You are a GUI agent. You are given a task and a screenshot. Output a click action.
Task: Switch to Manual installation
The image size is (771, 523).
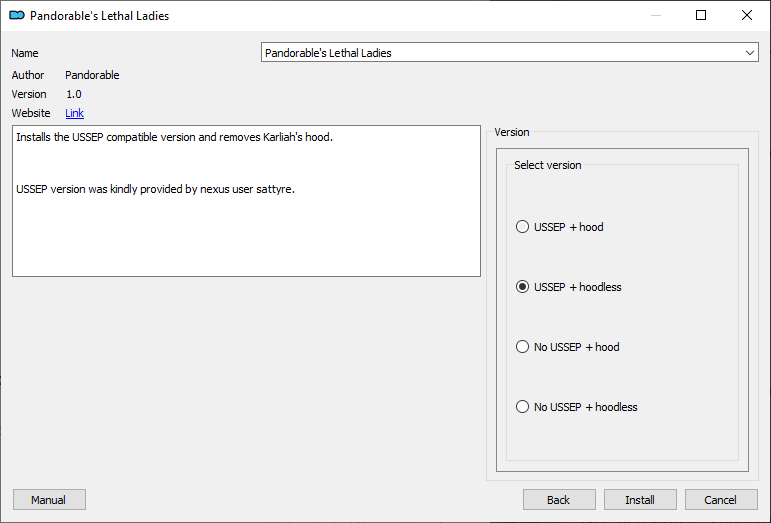pyautogui.click(x=49, y=500)
